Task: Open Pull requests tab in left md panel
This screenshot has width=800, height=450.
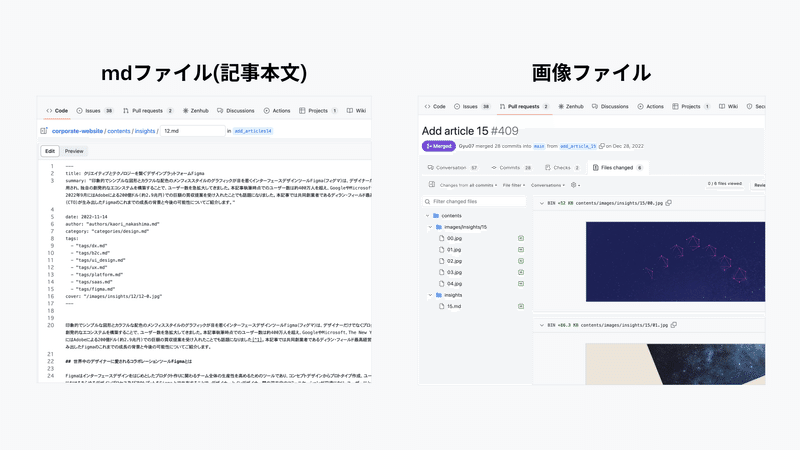Action: coord(148,111)
